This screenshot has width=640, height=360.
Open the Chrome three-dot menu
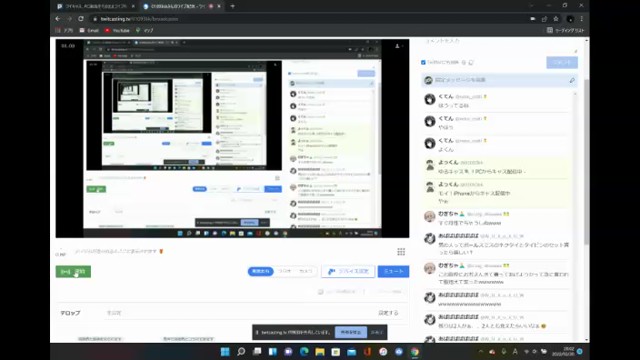click(582, 19)
